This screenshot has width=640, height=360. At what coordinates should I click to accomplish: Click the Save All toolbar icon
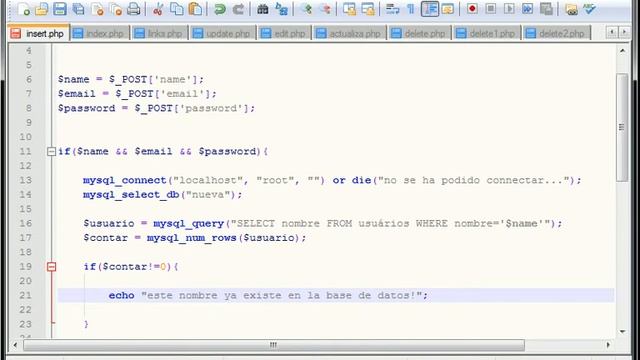[78, 9]
